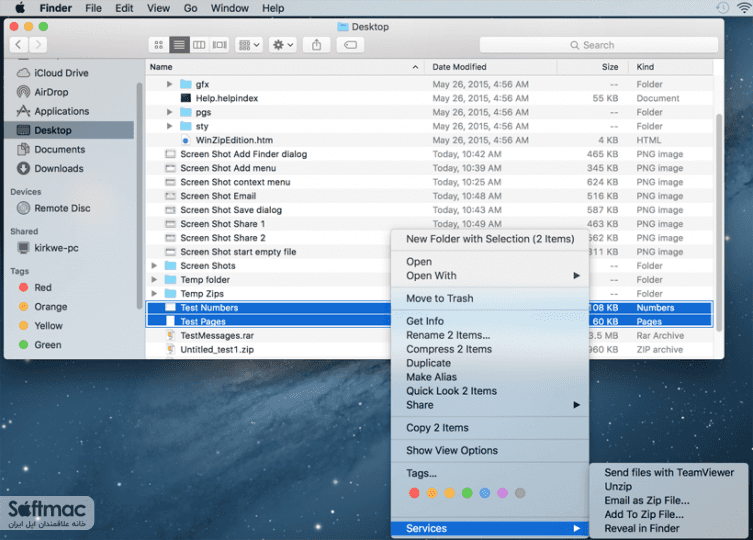Viewport: 753px width, 540px height.
Task: Expand the sty folder
Action: pyautogui.click(x=169, y=126)
